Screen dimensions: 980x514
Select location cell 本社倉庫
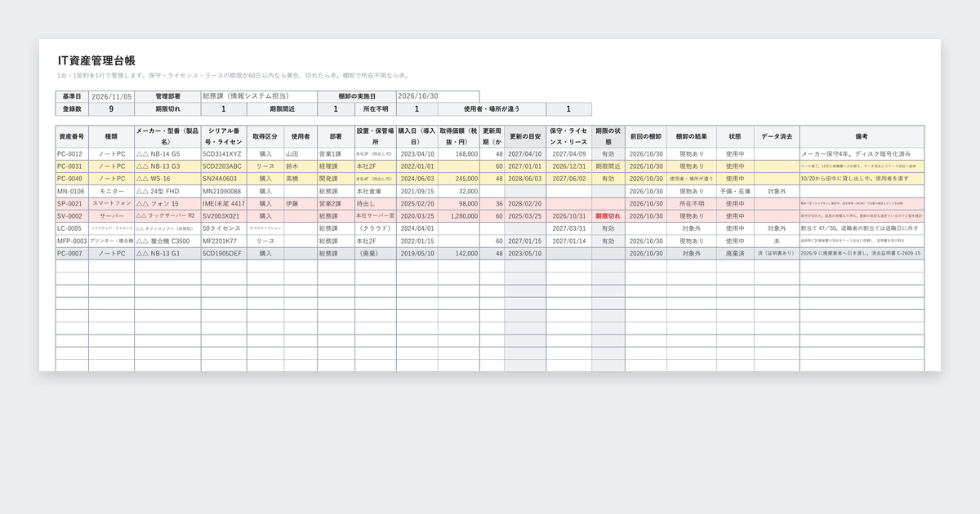(x=376, y=191)
